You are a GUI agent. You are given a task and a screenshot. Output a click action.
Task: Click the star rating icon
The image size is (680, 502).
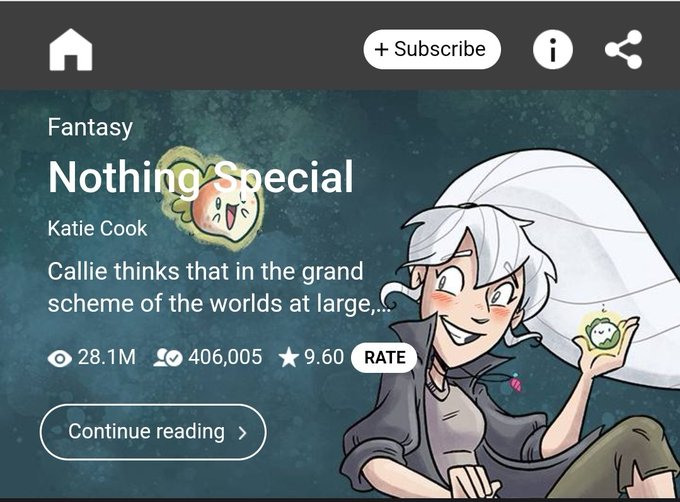288,358
